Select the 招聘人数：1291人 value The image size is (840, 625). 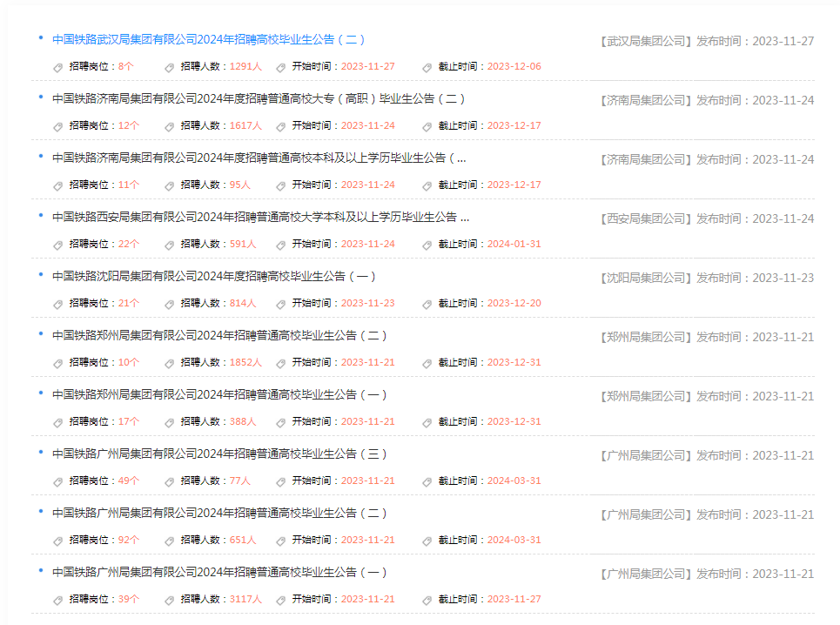(245, 66)
